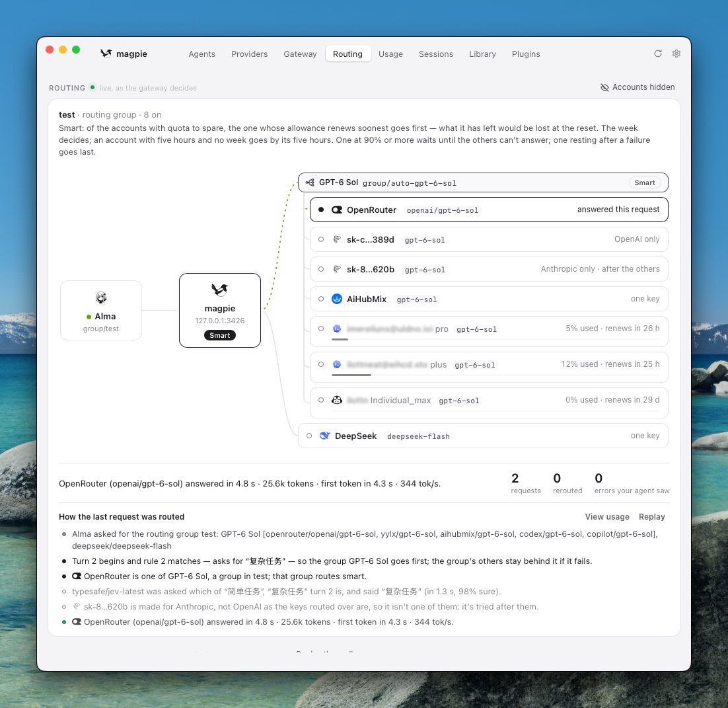This screenshot has width=728, height=708.
Task: Click the '127.0.0.1:3426' gateway address
Action: 219,321
